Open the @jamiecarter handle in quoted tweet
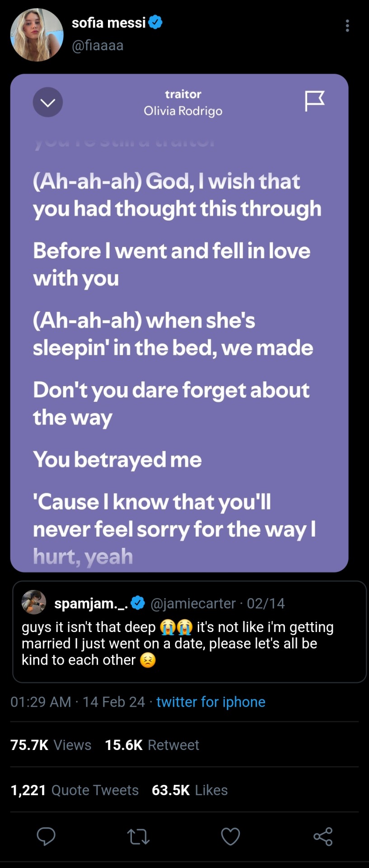This screenshot has width=369, height=868. [x=193, y=604]
